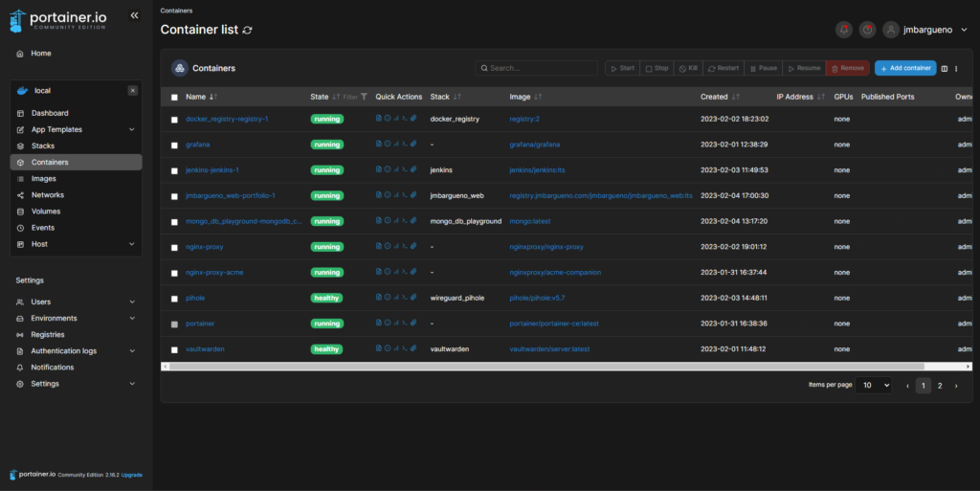Click the user avatar icon
This screenshot has width=980, height=491.
click(x=891, y=30)
